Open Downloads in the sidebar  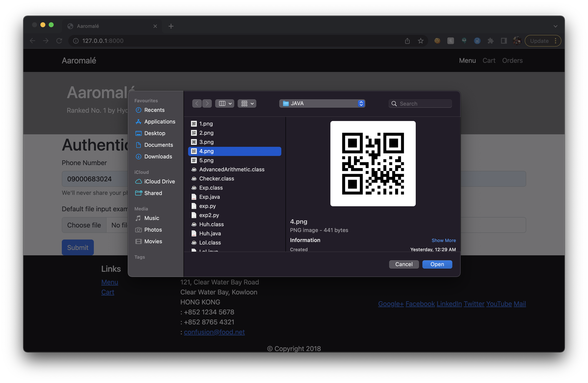154,156
